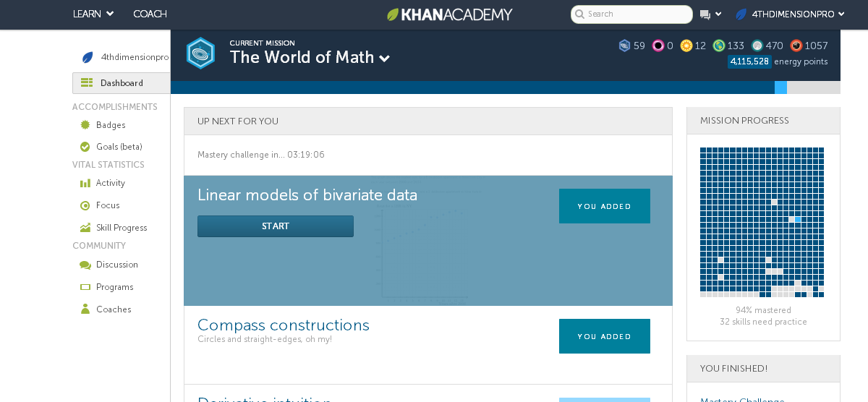Viewport: 868px width, 402px height.
Task: Click the Badges gear icon in sidebar
Action: 85,125
